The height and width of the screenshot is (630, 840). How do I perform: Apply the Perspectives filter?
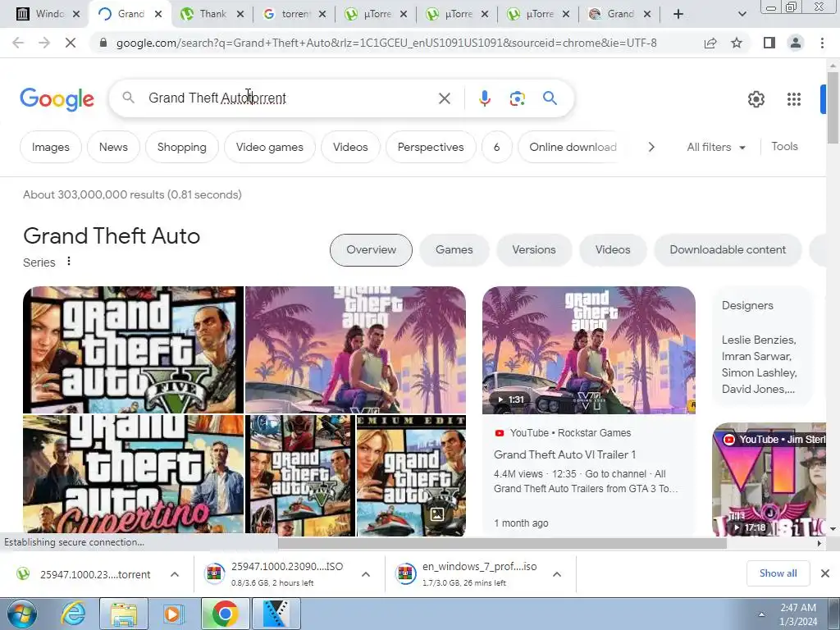[430, 147]
